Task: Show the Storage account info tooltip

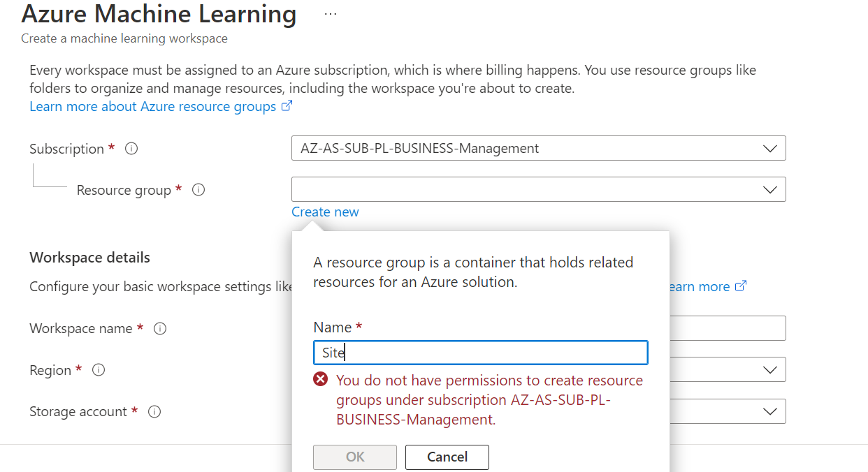Action: (x=154, y=412)
